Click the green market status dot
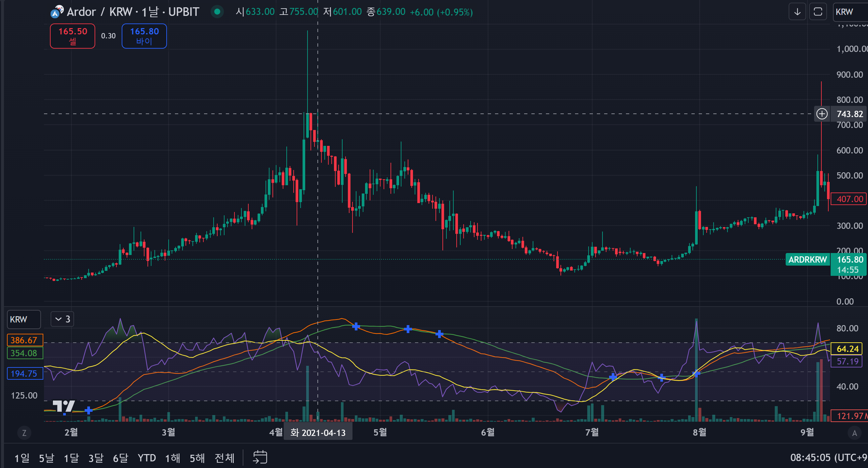 (x=217, y=12)
